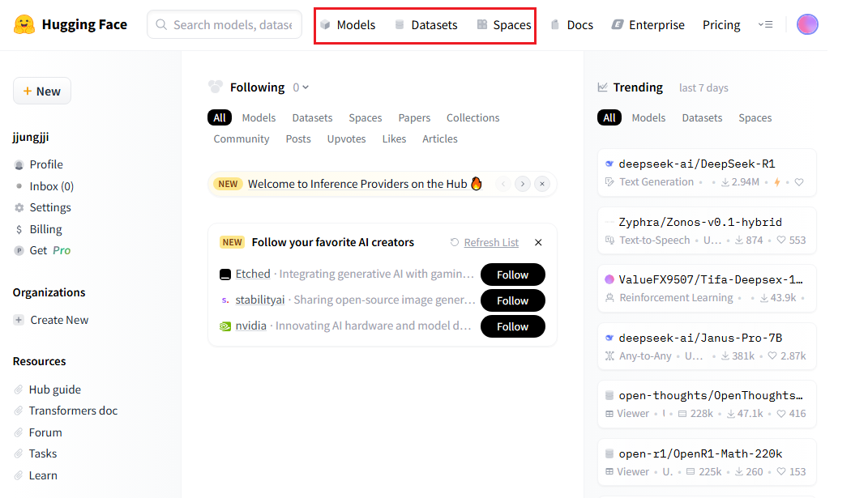Select Models tab under Following
This screenshot has height=498, width=868.
tap(259, 118)
